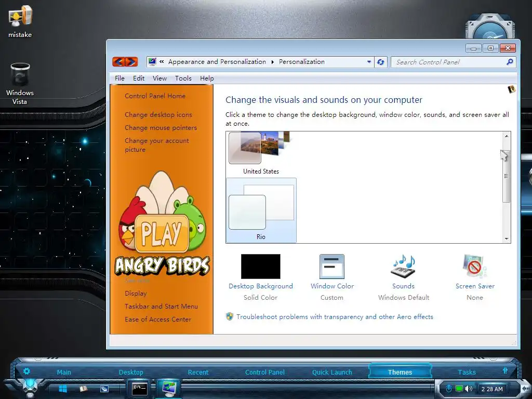
Task: Open the File menu
Action: click(119, 78)
